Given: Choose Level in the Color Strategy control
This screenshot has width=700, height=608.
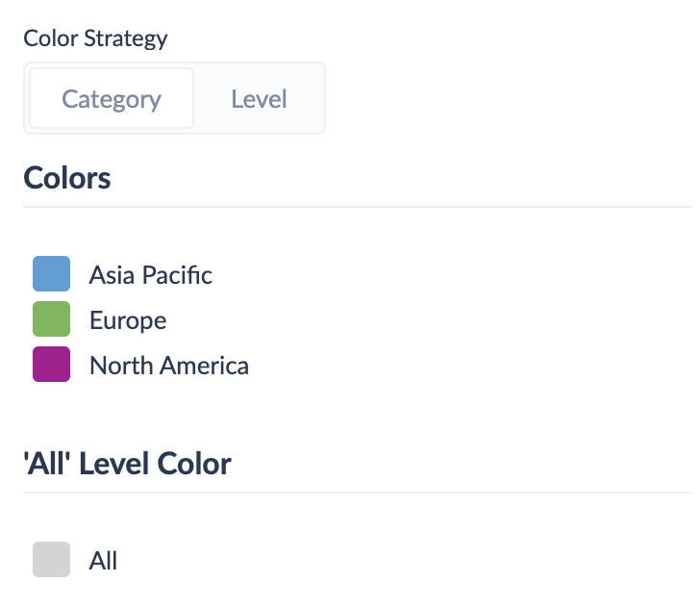Looking at the screenshot, I should click(x=259, y=99).
